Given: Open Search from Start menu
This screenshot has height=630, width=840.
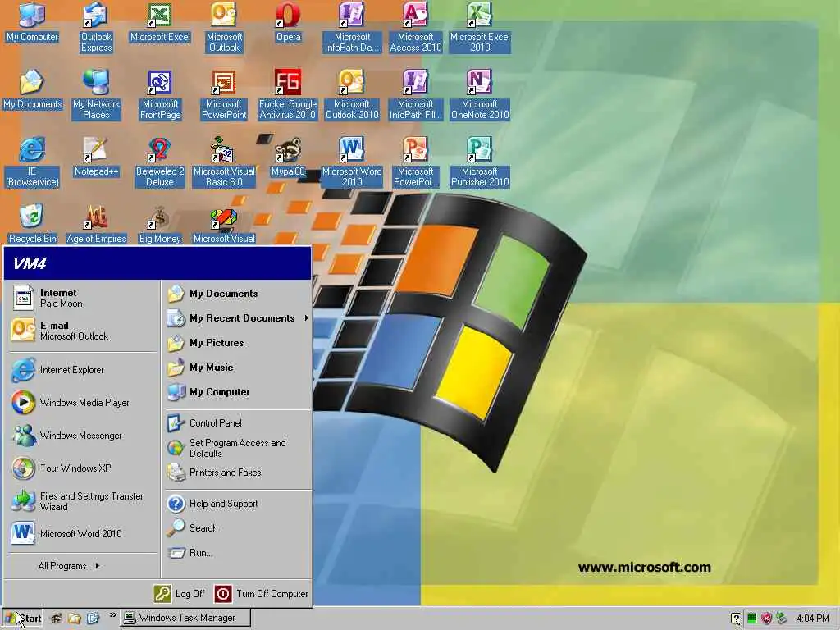Looking at the screenshot, I should click(x=238, y=528).
